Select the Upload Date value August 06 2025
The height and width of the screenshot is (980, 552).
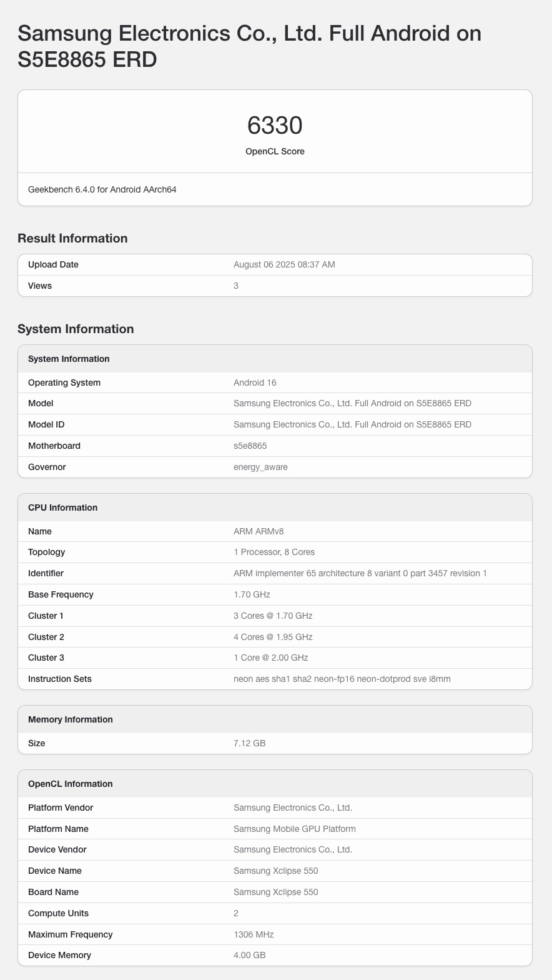click(x=284, y=264)
